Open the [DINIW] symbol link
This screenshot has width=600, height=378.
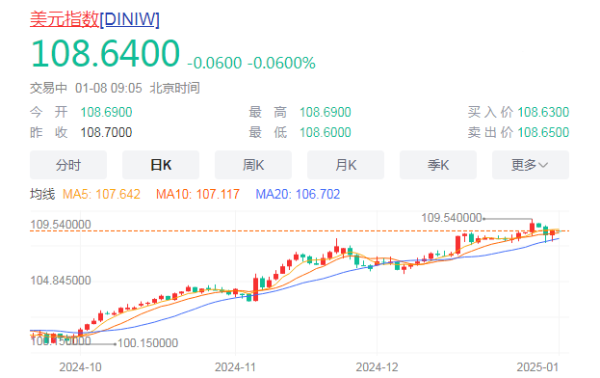[129, 19]
